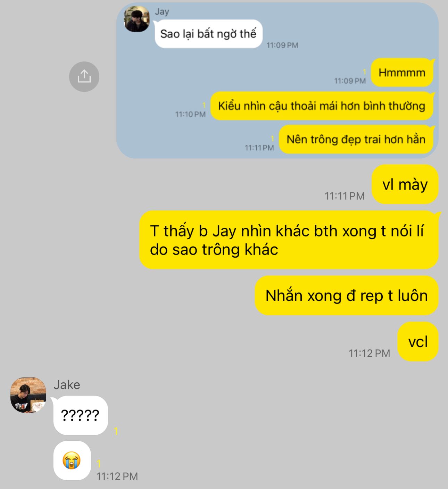Click the Jay name label

[162, 11]
